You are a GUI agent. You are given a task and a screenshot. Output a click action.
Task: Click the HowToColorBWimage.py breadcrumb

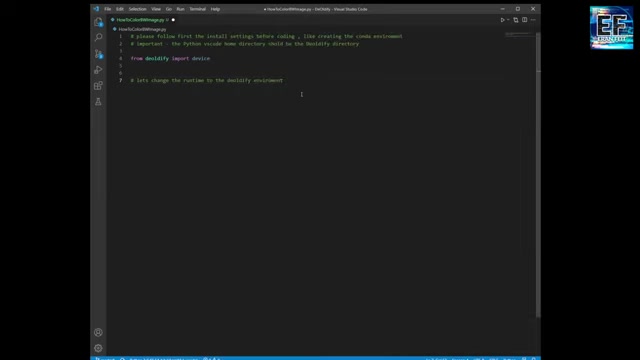[142, 29]
